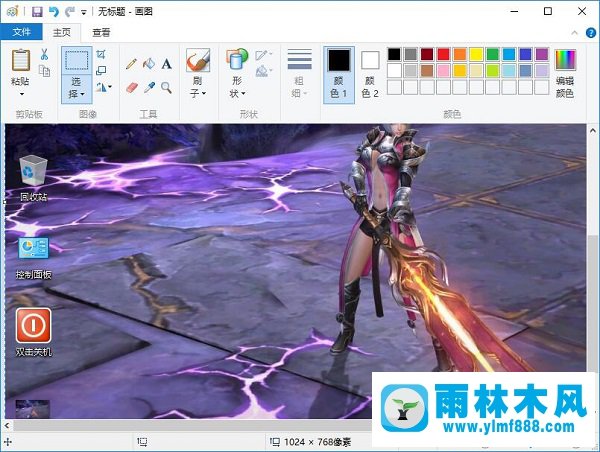The width and height of the screenshot is (600, 452).
Task: Open the shape fill dropdown
Action: pyautogui.click(x=264, y=71)
